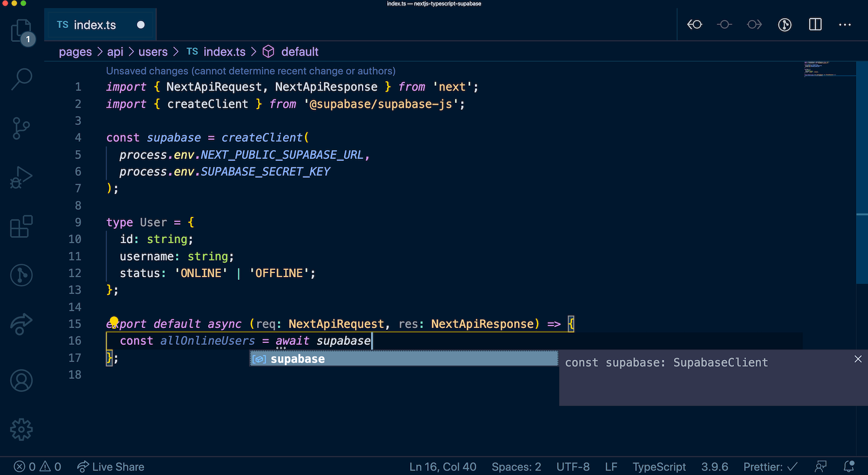Open the Explorer view in activity bar
The image size is (868, 475).
21,31
